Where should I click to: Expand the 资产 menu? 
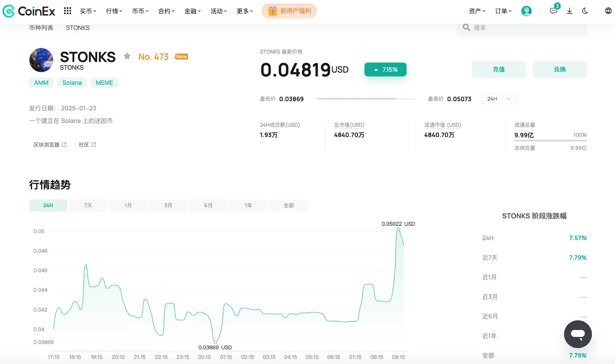477,11
